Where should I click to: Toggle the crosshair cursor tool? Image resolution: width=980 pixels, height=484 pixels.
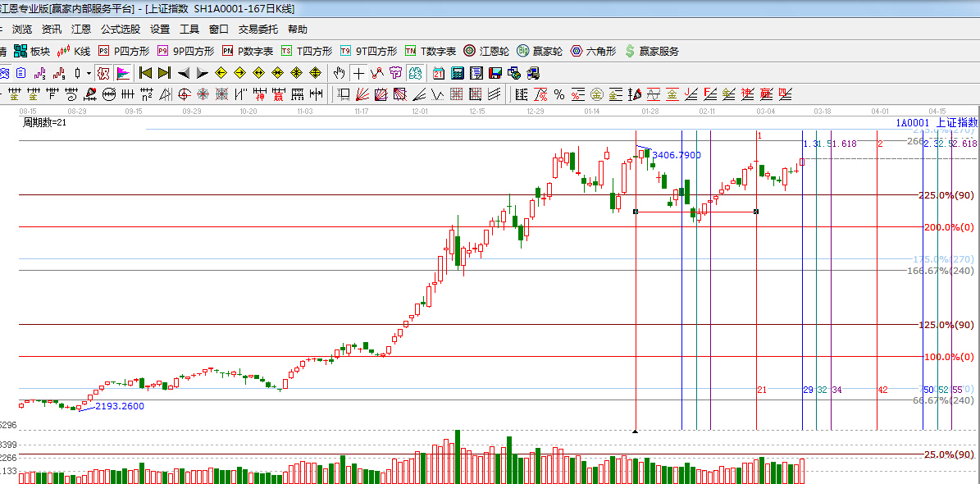pyautogui.click(x=358, y=73)
